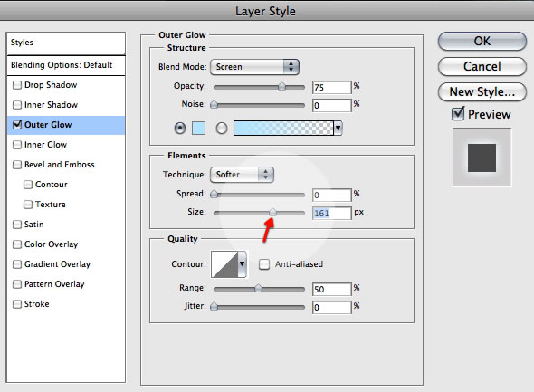Click the light blue glow color swatch
534x392 pixels.
click(x=198, y=129)
